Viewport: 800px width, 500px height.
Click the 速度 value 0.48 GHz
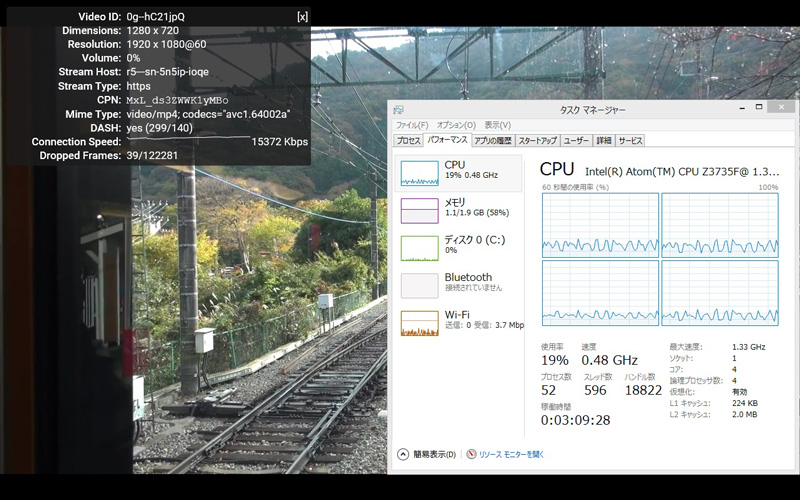pyautogui.click(x=609, y=360)
